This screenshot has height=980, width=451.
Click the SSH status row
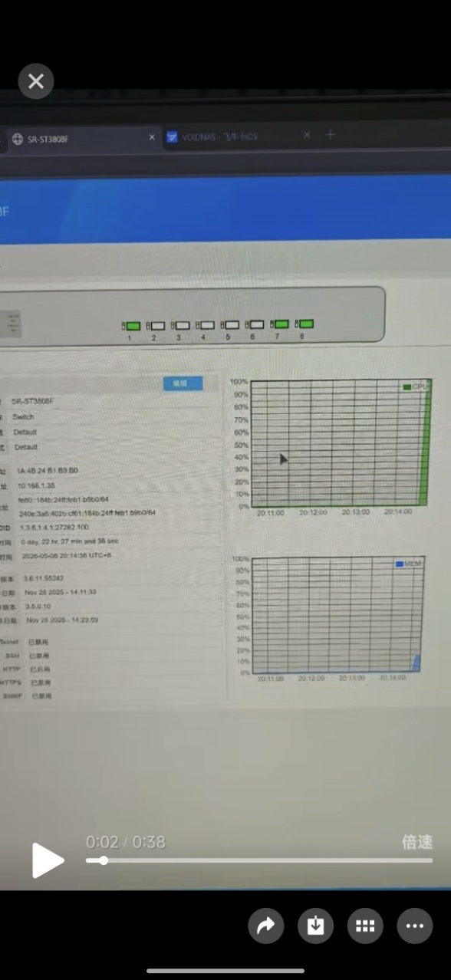28,656
